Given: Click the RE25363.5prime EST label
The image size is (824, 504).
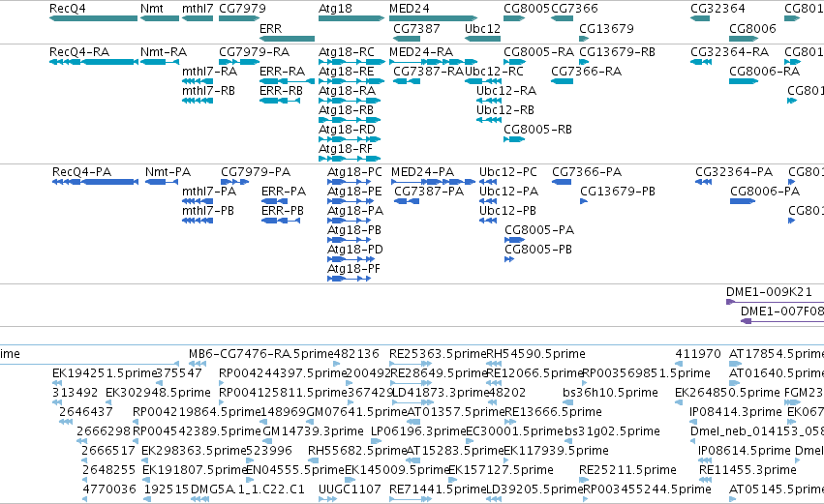Looking at the screenshot, I should pyautogui.click(x=438, y=354).
